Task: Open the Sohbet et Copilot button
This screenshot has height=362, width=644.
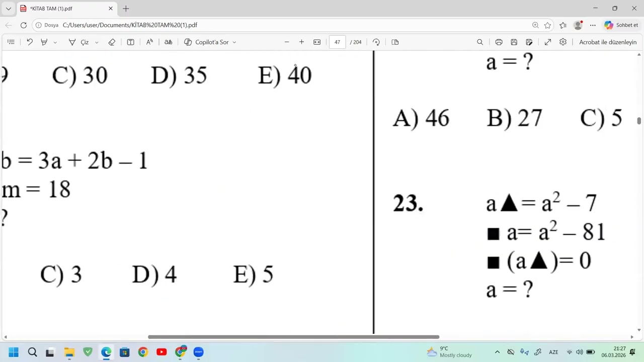Action: (x=621, y=25)
